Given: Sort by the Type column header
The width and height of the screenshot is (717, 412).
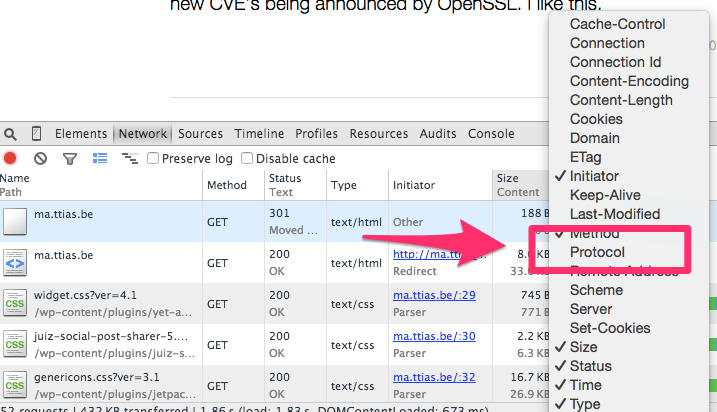Looking at the screenshot, I should [x=358, y=185].
